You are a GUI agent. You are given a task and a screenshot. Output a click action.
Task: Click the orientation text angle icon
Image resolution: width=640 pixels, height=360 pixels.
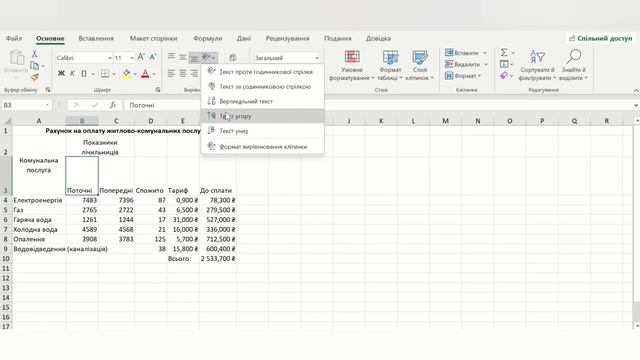[207, 58]
